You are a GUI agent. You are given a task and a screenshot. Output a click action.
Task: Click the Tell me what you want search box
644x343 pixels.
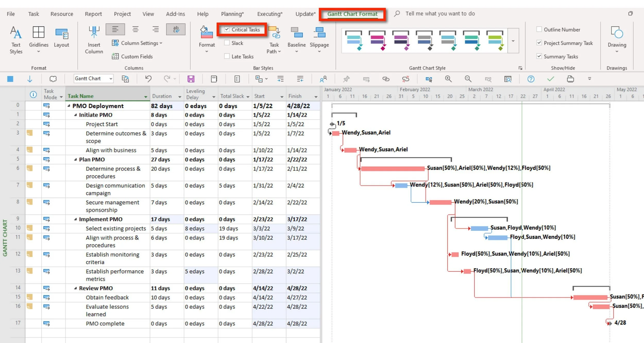click(440, 14)
